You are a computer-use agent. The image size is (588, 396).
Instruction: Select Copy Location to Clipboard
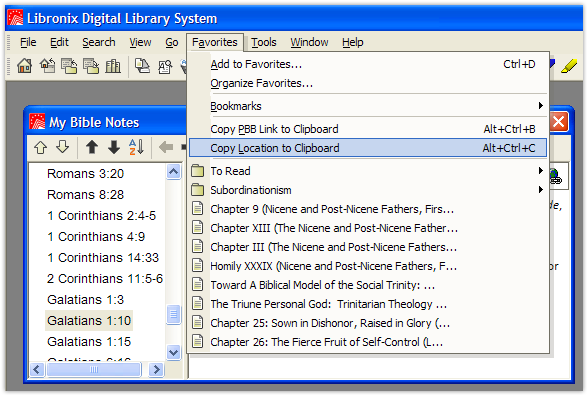click(x=368, y=148)
